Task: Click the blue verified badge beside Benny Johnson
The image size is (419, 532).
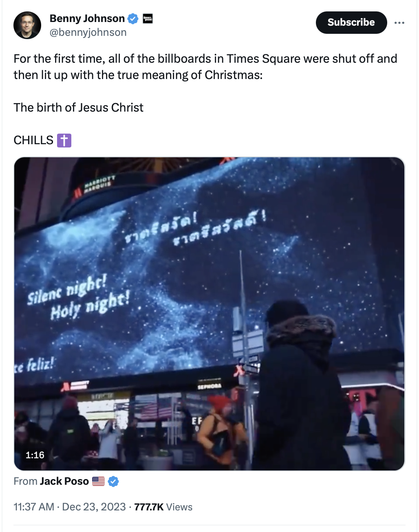Action: [133, 19]
